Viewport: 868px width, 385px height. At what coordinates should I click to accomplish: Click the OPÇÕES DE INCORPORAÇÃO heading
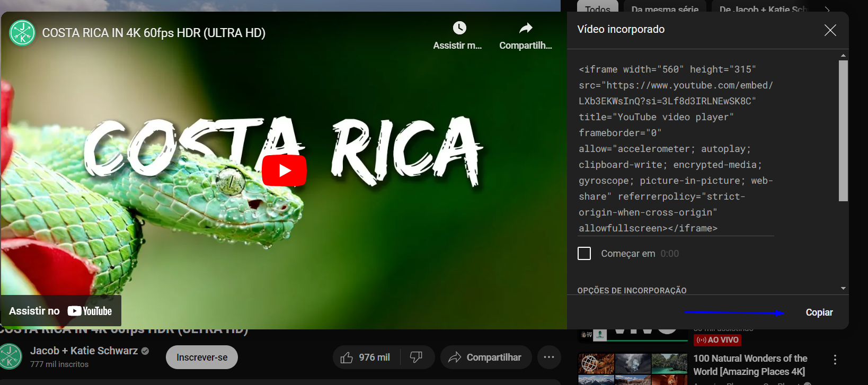(x=632, y=290)
